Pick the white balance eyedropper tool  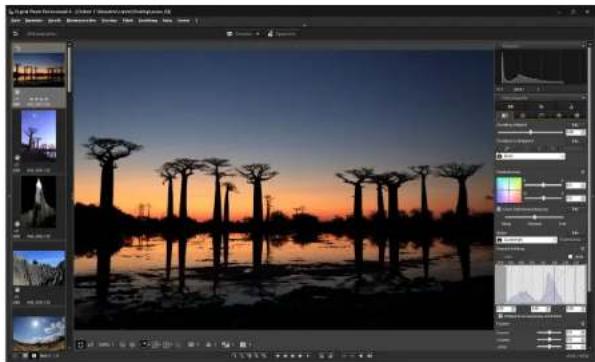(x=506, y=148)
